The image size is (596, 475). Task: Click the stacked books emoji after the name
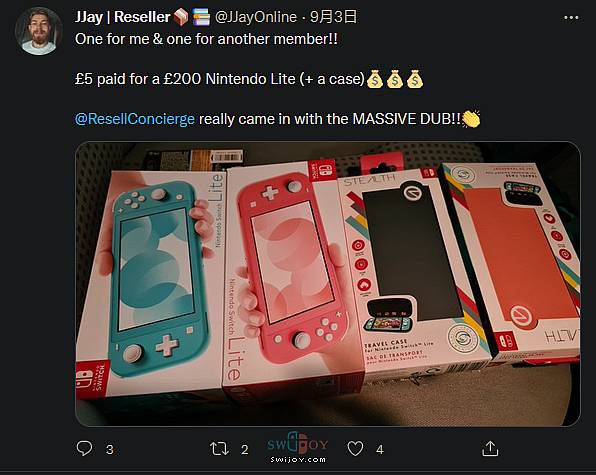201,17
